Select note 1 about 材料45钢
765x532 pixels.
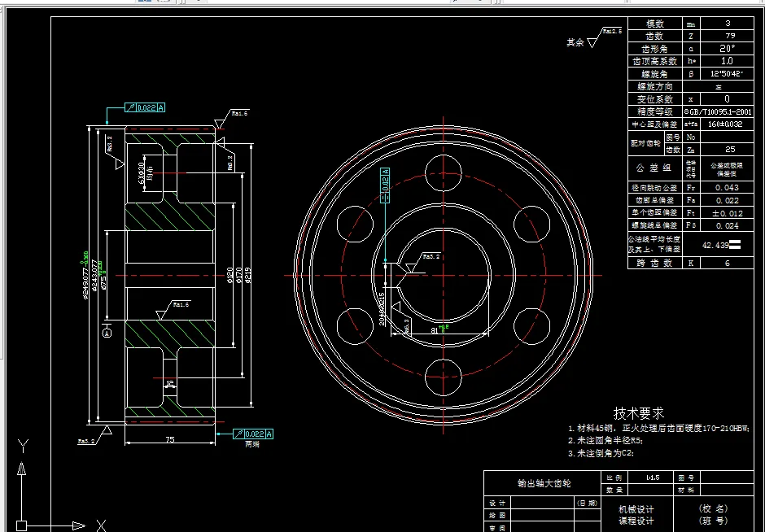click(658, 428)
